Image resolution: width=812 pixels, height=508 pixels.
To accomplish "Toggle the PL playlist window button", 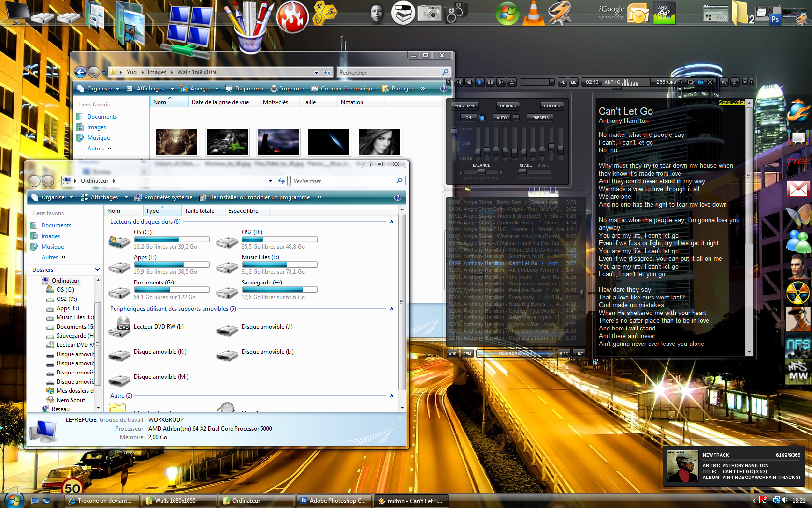I will point(563,82).
